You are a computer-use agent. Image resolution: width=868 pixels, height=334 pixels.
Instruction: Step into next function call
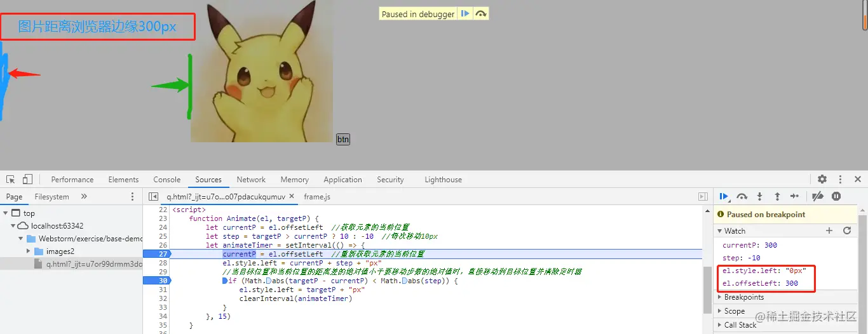tap(759, 197)
